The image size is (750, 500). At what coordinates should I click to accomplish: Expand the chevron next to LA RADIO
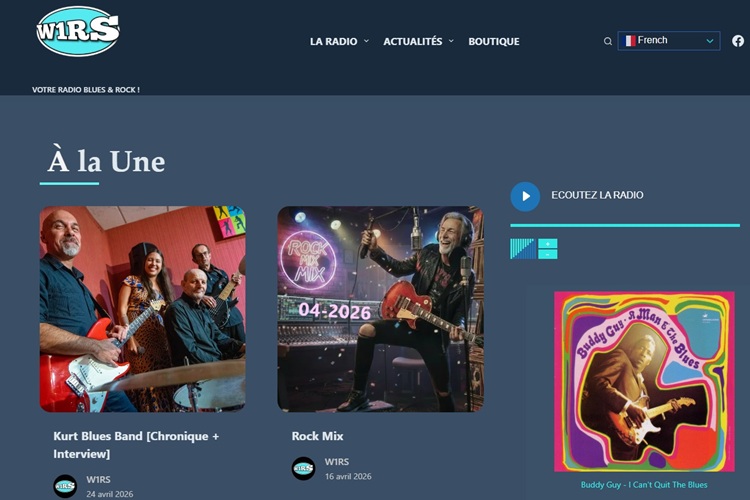point(366,41)
